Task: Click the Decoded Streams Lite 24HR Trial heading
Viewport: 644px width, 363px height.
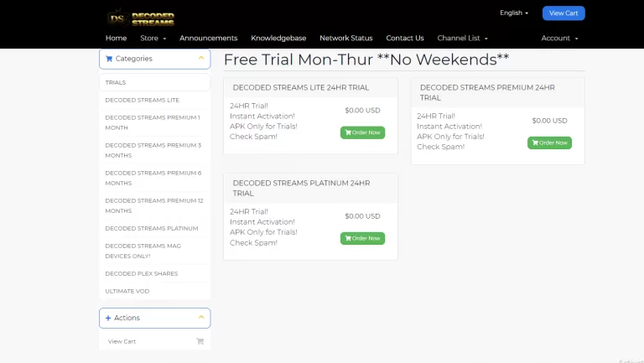Action: click(x=301, y=87)
